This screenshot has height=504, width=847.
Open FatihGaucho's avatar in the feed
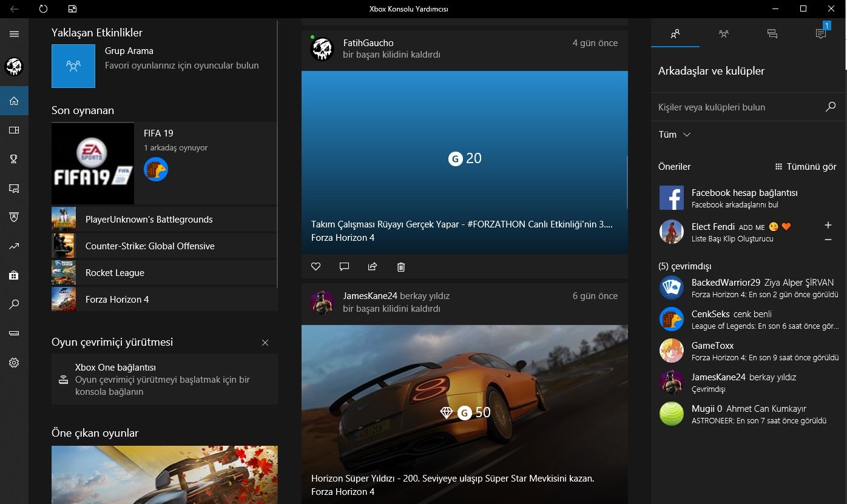(x=322, y=49)
